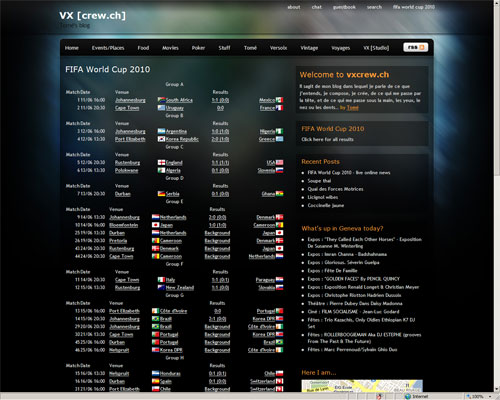Click the Polokwane venue link
This screenshot has width=500, height=400.
(x=126, y=170)
